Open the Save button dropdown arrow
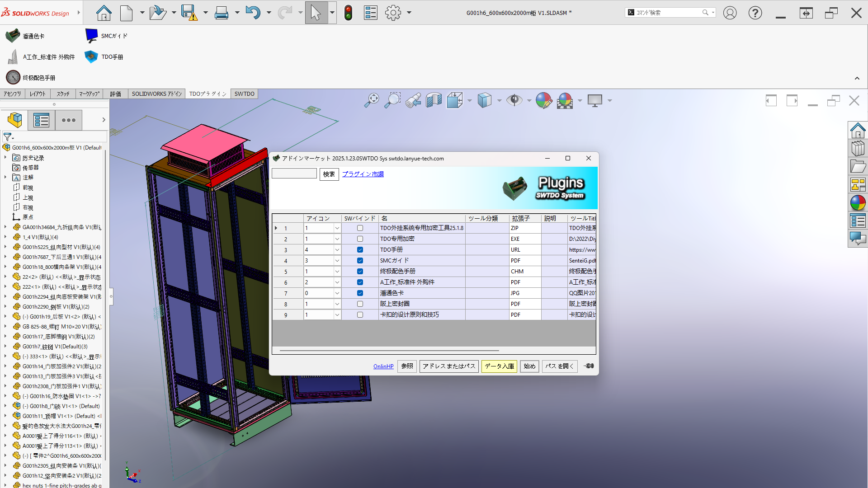868x488 pixels. pos(205,13)
